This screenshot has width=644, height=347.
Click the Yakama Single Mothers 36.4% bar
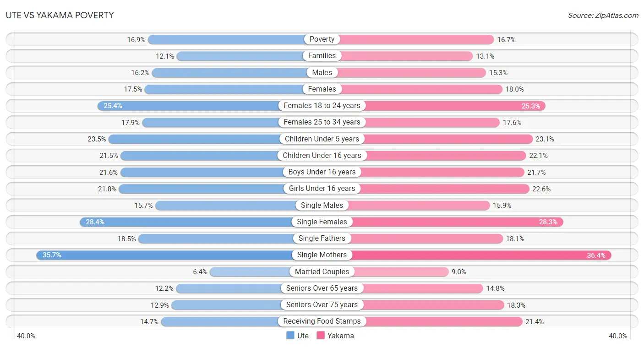[467, 255]
